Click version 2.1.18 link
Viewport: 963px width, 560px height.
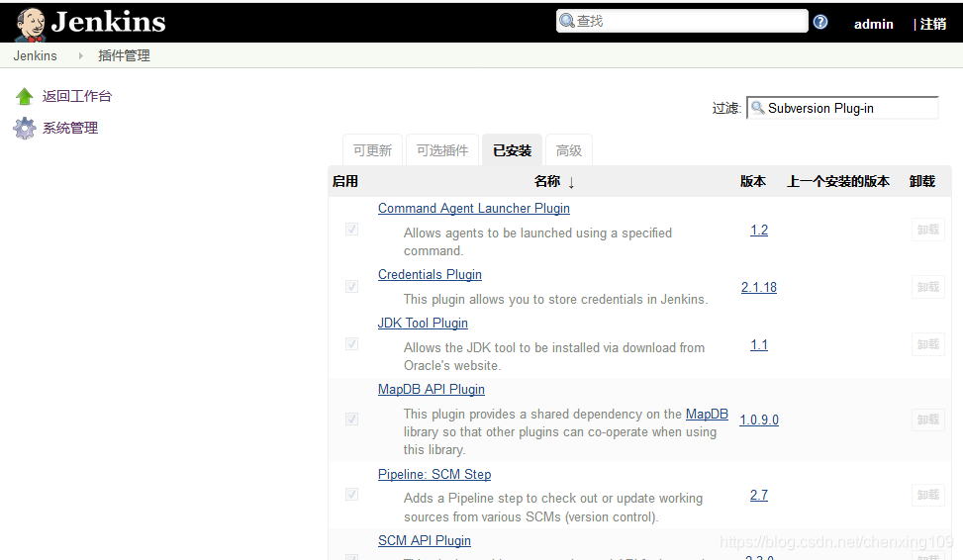(x=758, y=287)
